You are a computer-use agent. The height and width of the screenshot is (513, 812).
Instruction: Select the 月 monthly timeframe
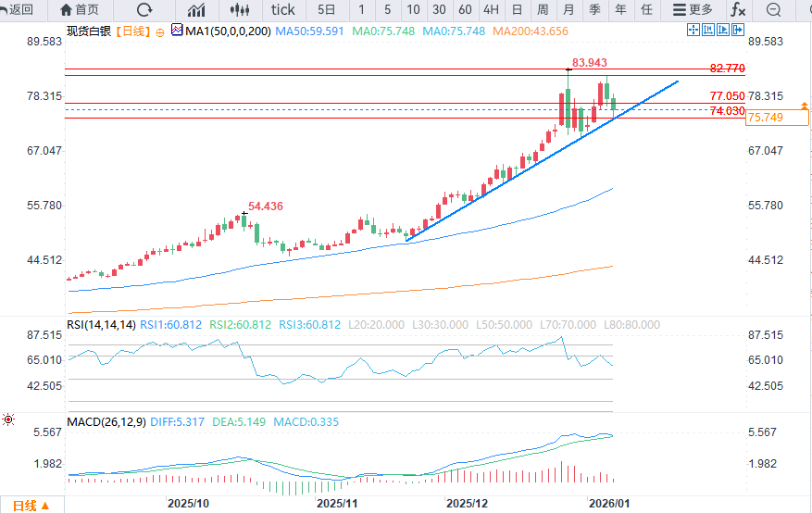point(568,10)
